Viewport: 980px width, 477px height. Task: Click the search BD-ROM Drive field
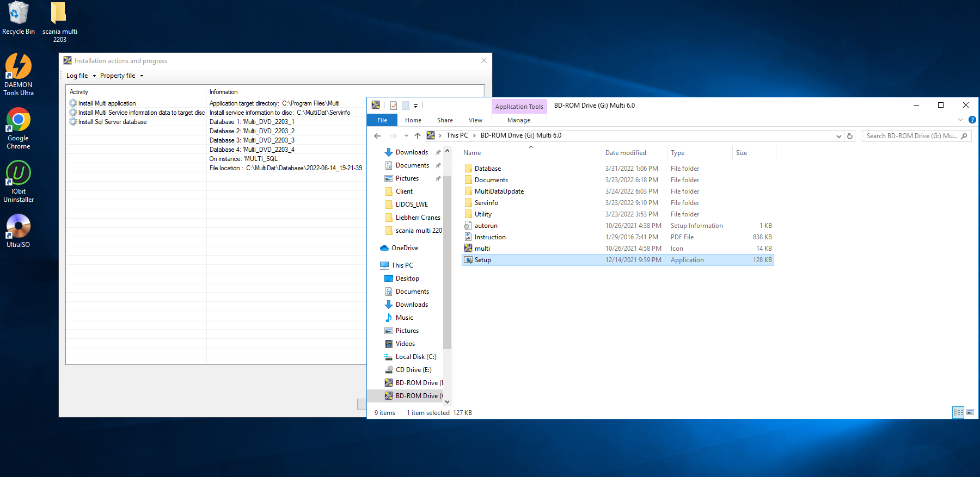(911, 136)
